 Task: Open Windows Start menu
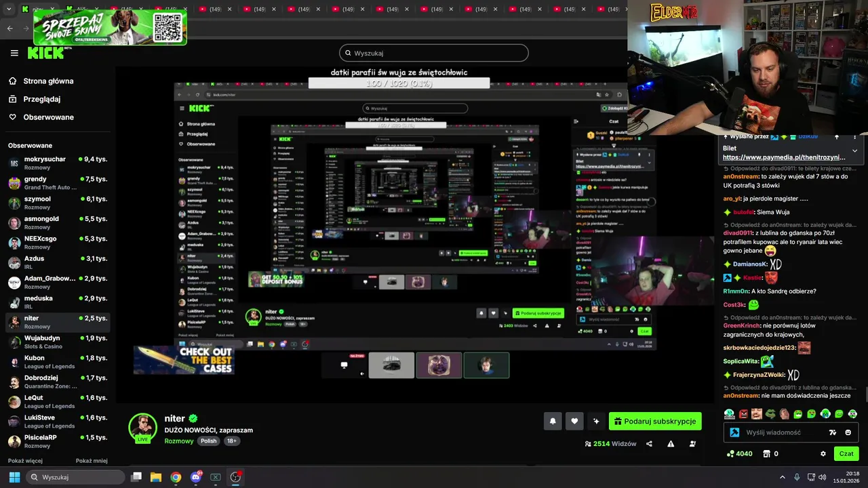tap(14, 477)
